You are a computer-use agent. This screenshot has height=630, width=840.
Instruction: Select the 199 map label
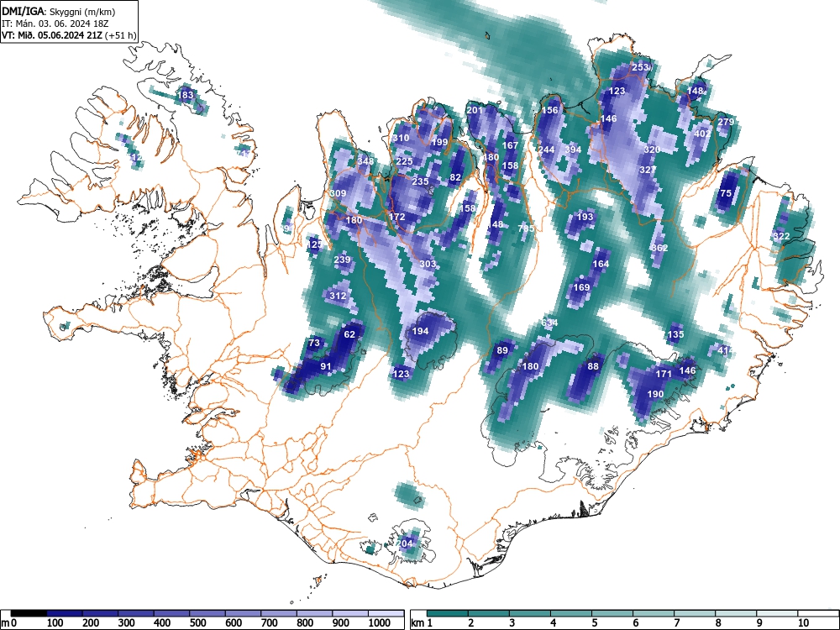click(439, 142)
